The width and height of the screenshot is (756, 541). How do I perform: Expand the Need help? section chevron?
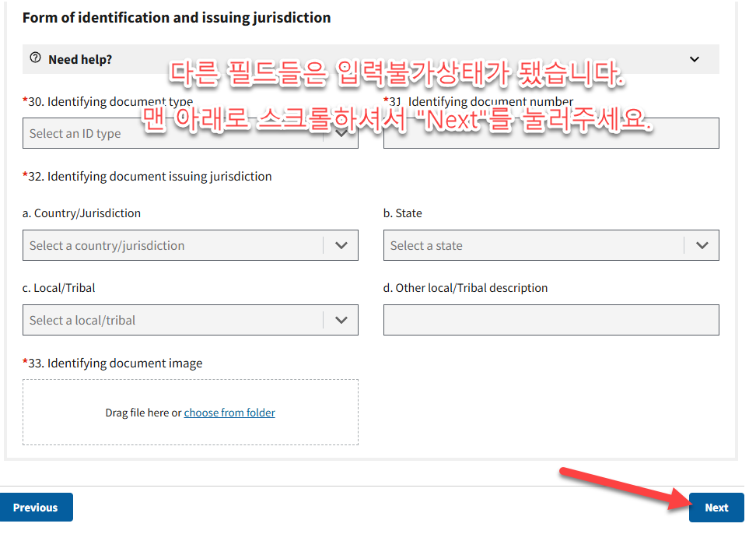pos(695,59)
